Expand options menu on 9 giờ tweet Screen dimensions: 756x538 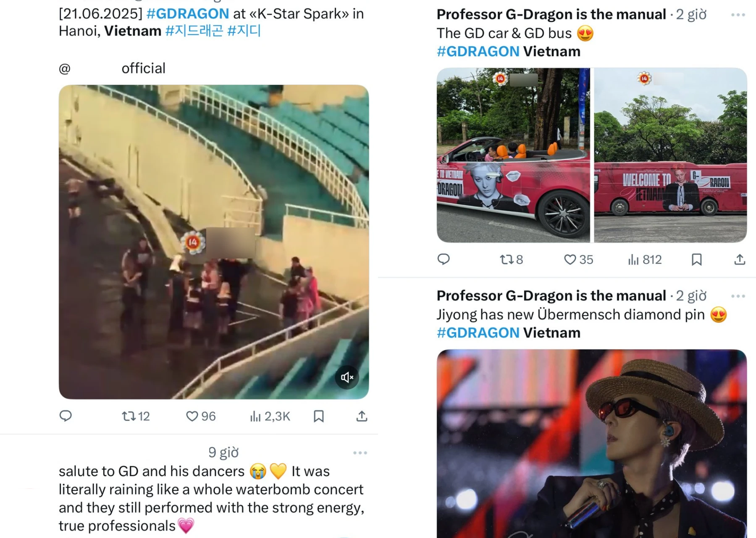(360, 453)
